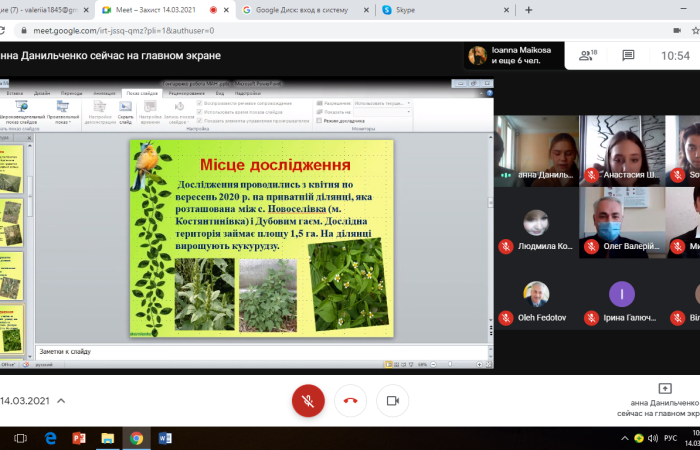Click the browser address bar

click(300, 30)
